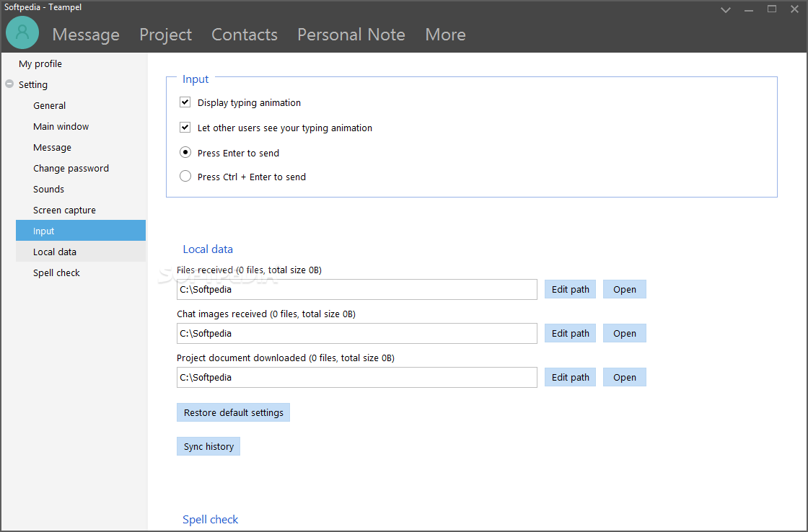Screen dimensions: 808x532
Task: Choose Press Ctrl + Enter to send
Action: point(185,177)
